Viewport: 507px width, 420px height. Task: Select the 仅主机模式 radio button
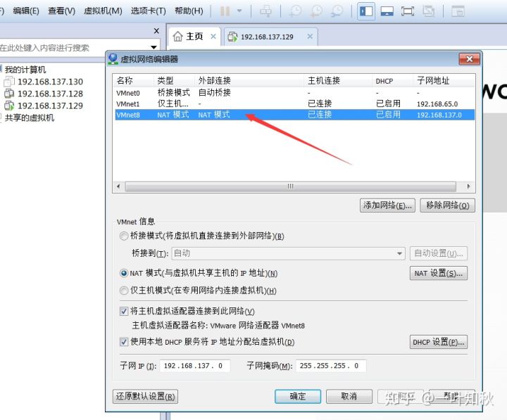pyautogui.click(x=123, y=291)
